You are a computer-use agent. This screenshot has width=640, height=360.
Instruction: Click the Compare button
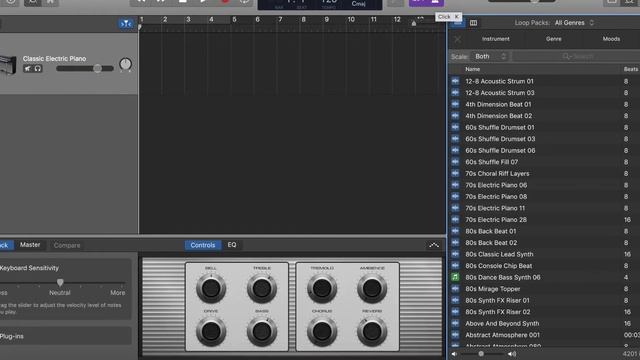67,245
